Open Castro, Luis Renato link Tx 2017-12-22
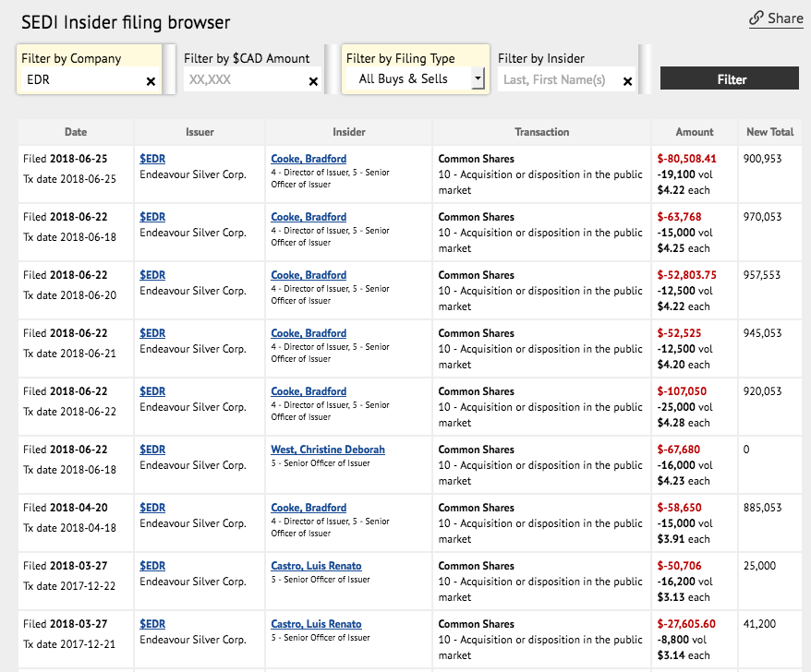The width and height of the screenshot is (811, 672). pyautogui.click(x=316, y=566)
